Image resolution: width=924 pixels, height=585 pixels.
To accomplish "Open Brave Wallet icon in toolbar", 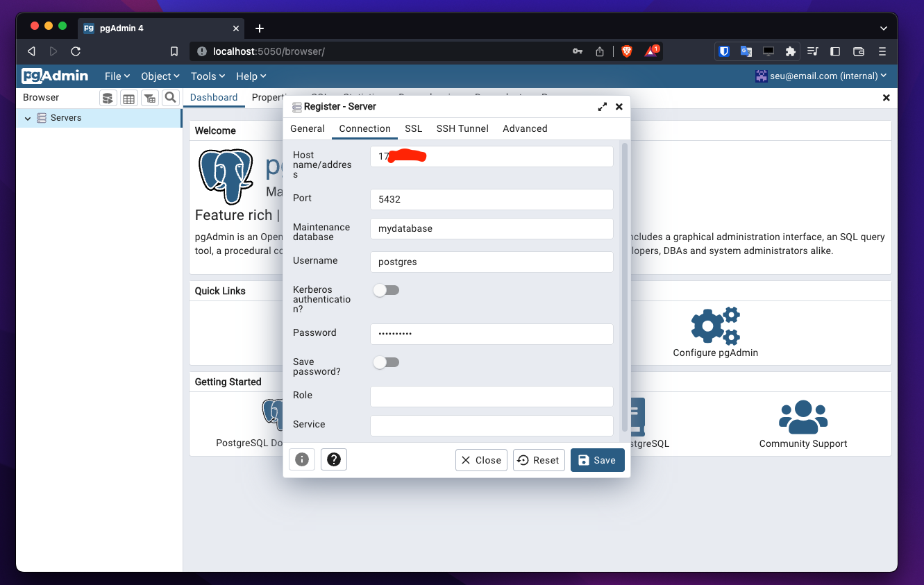I will point(858,51).
